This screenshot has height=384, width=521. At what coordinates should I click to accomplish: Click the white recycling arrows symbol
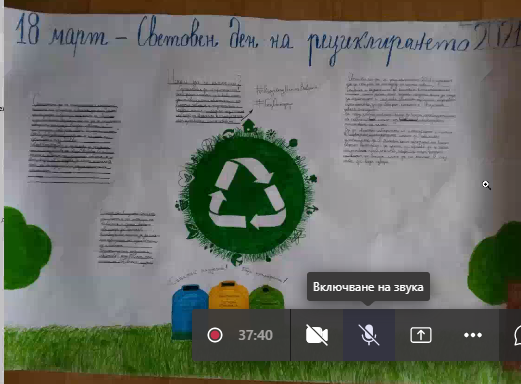[247, 193]
